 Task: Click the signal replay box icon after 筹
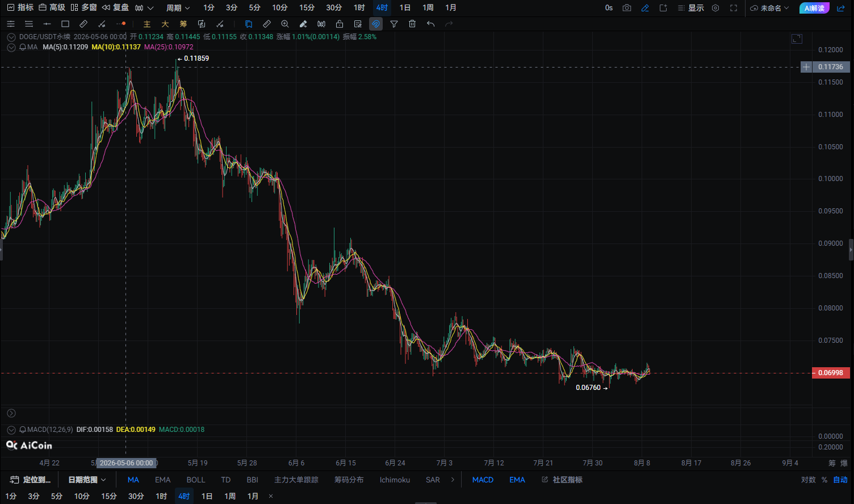pos(202,24)
